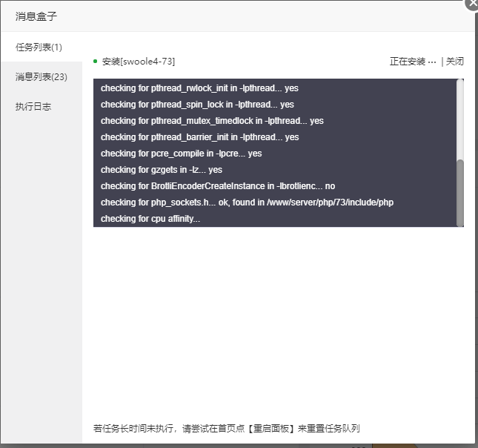478x448 pixels.
Task: Click log line about php_sockets.h
Action: point(247,202)
